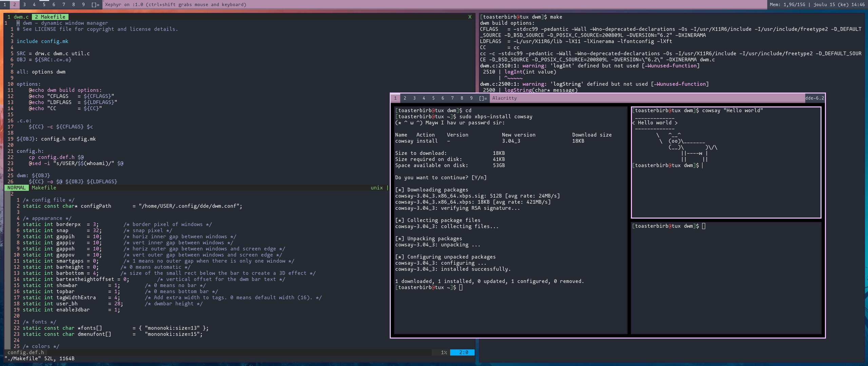The height and width of the screenshot is (366, 868).
Task: Click the config.def.h statusline label
Action: [x=26, y=352]
